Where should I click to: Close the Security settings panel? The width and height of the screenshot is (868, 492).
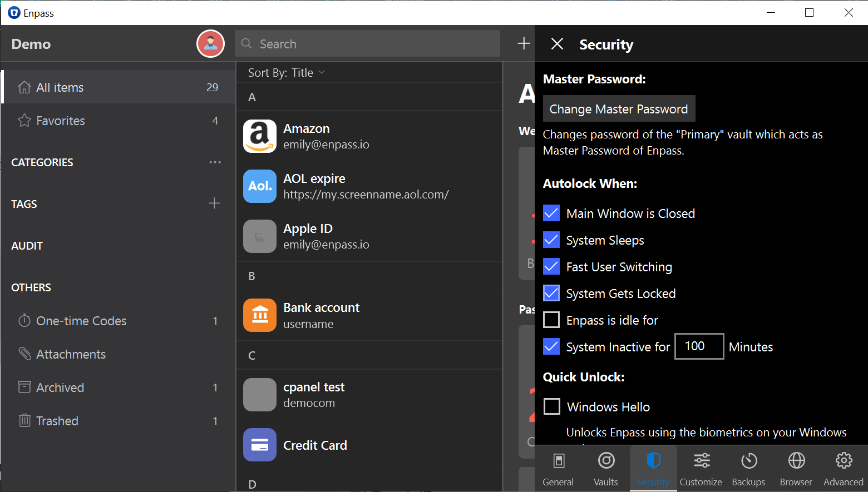(x=557, y=44)
